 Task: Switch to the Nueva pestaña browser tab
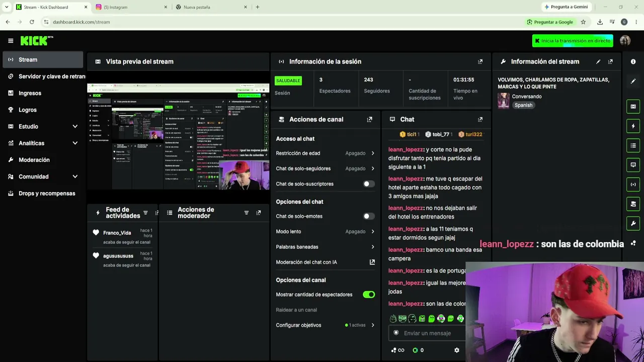(x=211, y=7)
